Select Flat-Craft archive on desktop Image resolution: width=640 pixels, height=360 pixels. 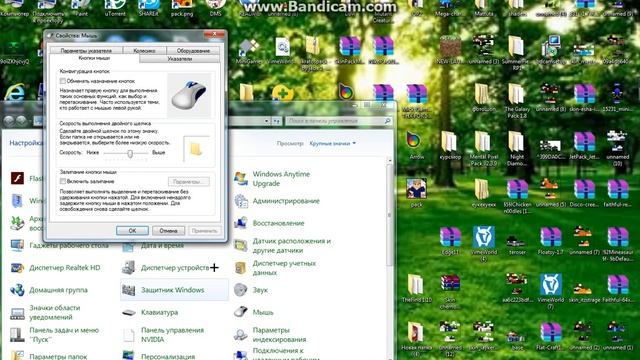[x=550, y=336]
